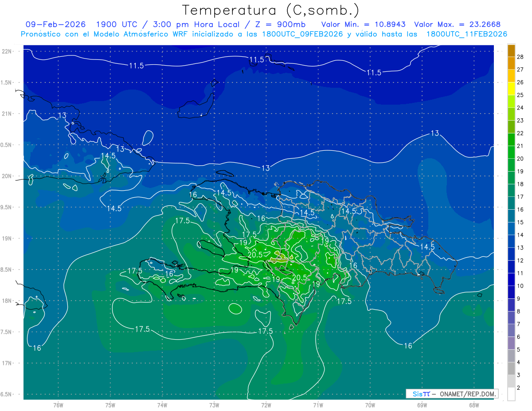Click the color scale label "27"
532x411 pixels.
point(520,70)
